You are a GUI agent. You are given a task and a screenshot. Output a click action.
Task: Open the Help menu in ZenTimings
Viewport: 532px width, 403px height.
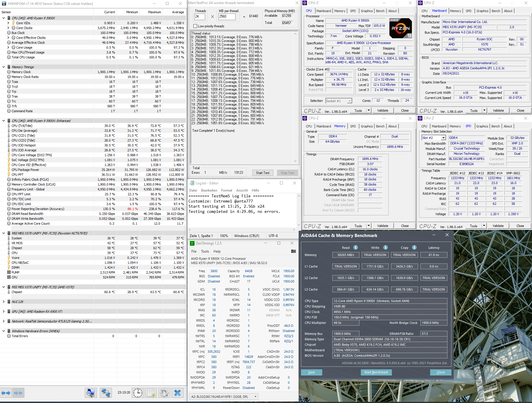click(x=217, y=251)
